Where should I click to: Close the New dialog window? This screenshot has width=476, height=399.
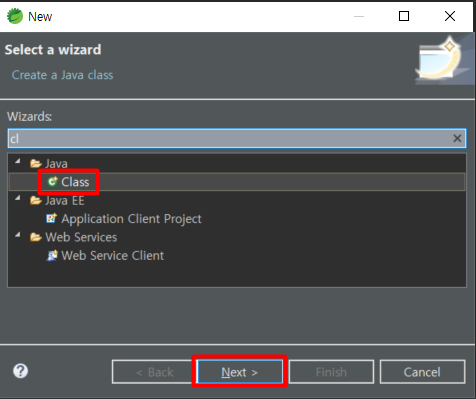click(x=450, y=16)
